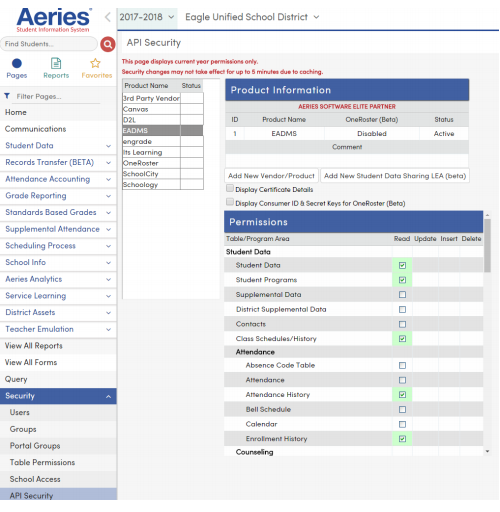
Task: Expand the Service Learning menu
Action: [x=58, y=296]
